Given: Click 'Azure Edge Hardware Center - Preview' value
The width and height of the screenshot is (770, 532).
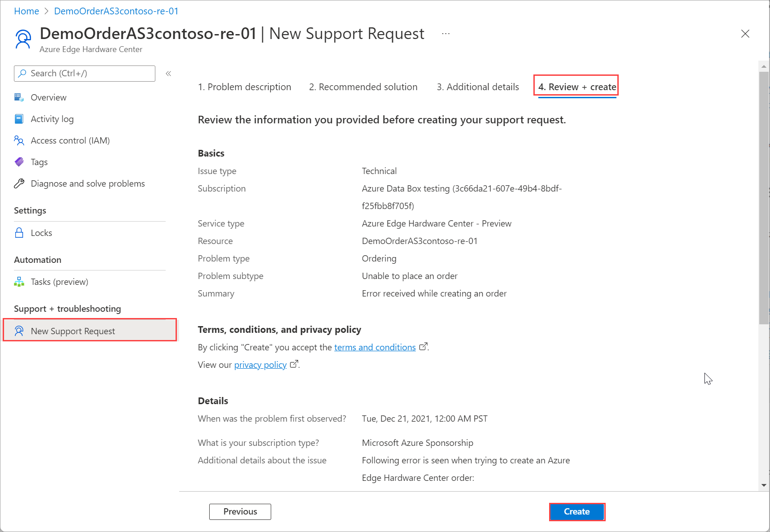Looking at the screenshot, I should (436, 223).
